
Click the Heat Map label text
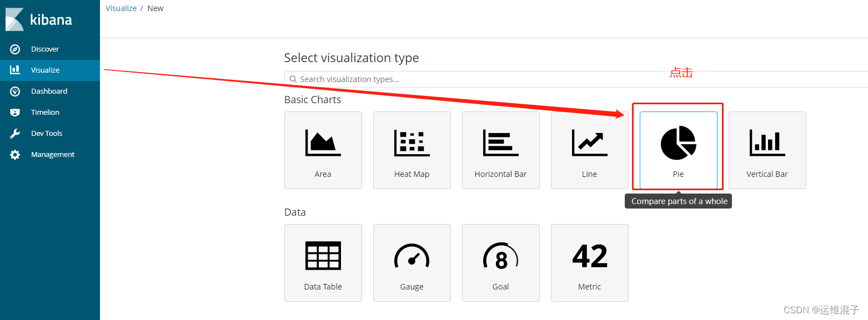click(x=412, y=174)
